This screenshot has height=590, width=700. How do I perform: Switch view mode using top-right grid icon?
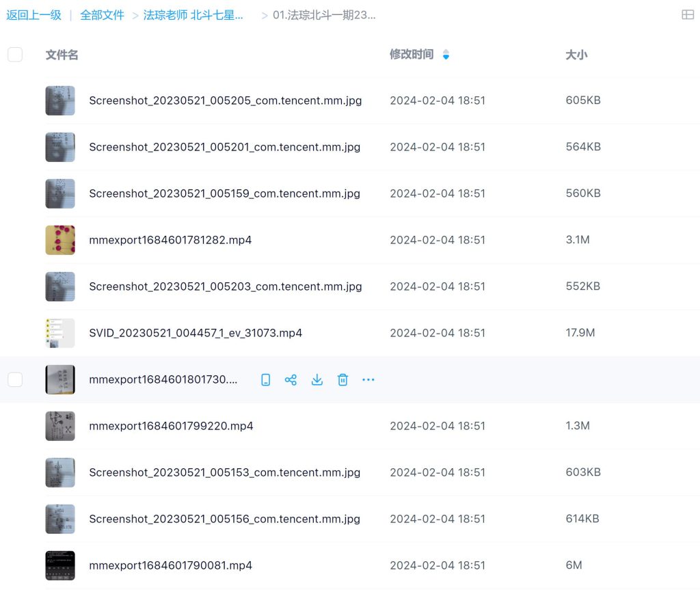tap(688, 15)
